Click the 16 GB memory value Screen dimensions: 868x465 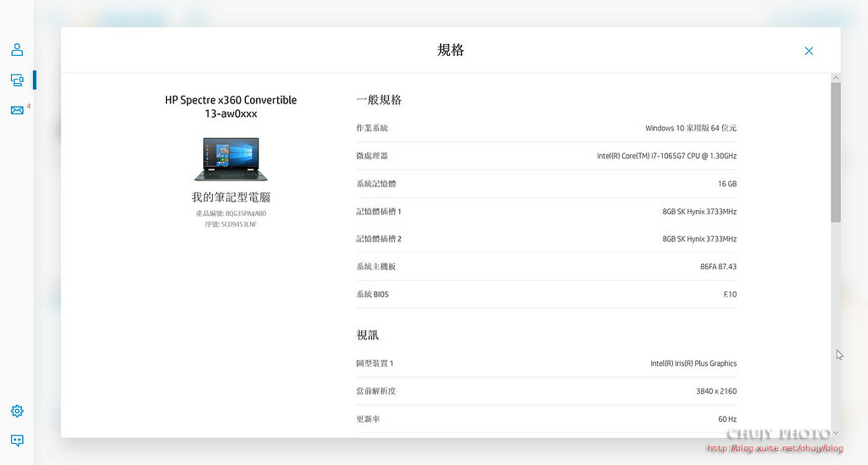(x=727, y=184)
